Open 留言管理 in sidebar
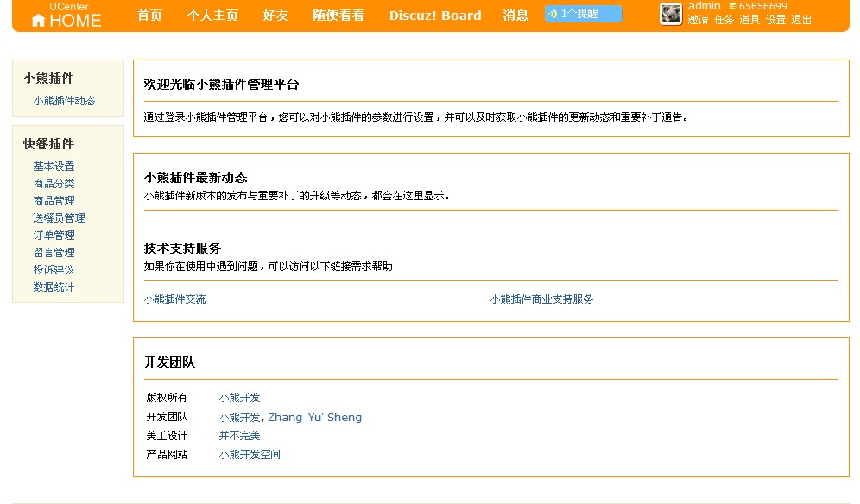860x504 pixels. coord(54,253)
